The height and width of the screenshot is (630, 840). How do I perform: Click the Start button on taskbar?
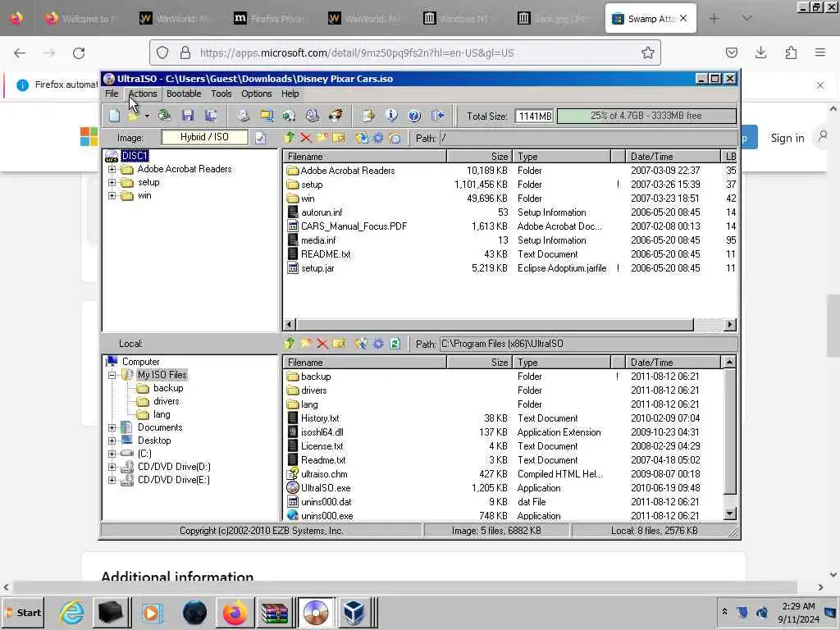(22, 613)
